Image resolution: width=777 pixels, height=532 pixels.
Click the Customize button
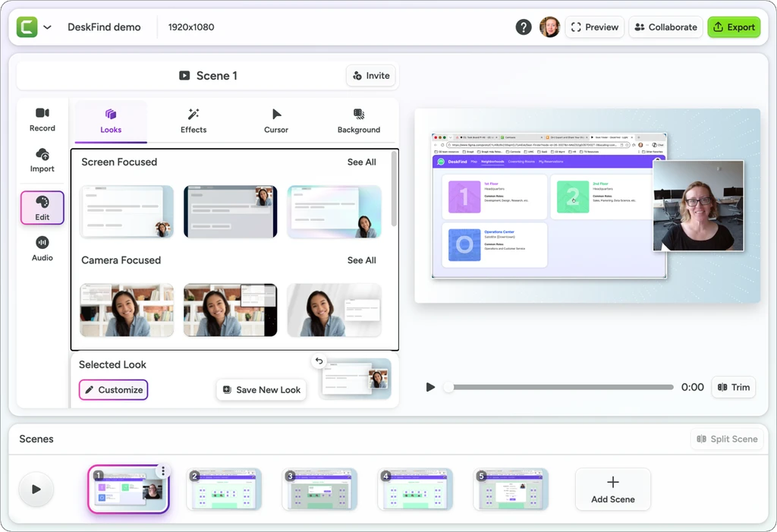coord(114,390)
